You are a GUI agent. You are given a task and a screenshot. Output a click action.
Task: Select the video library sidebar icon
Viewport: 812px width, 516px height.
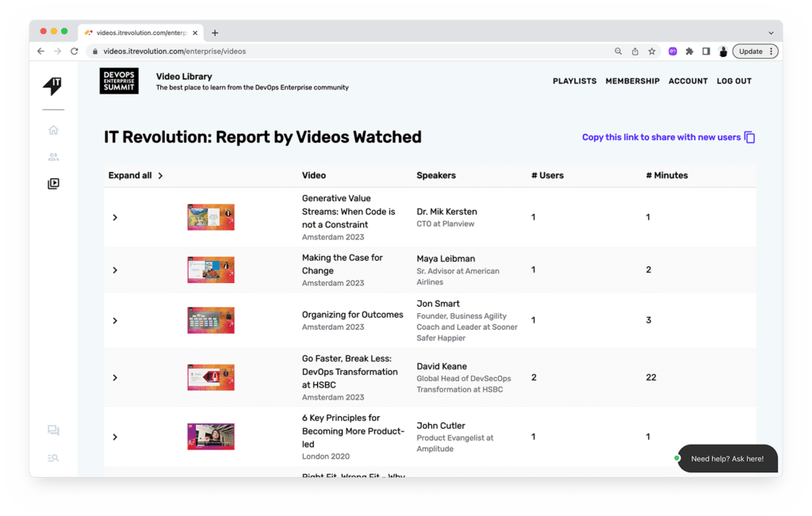[x=53, y=184]
